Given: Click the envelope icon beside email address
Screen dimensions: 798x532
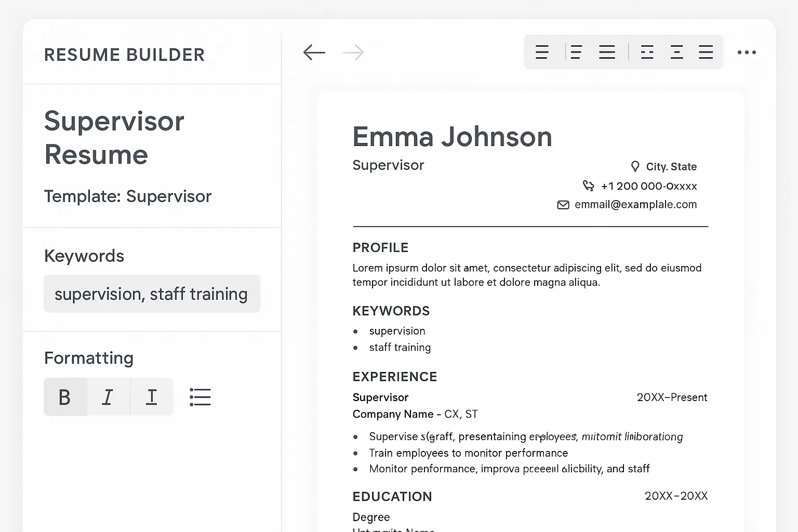Looking at the screenshot, I should pos(563,205).
